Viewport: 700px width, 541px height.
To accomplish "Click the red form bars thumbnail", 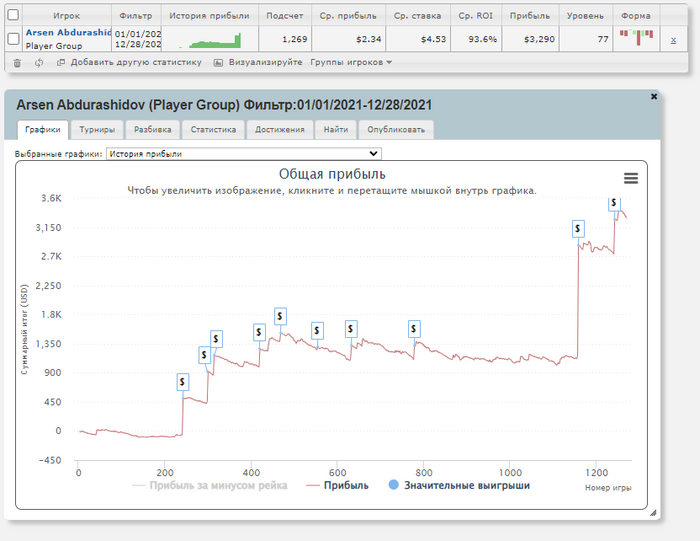I will (637, 37).
